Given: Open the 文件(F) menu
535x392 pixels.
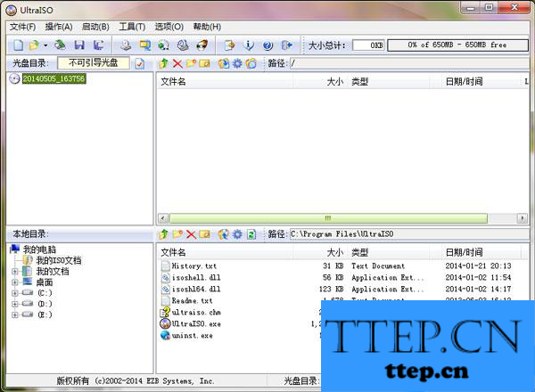Looking at the screenshot, I should (22, 27).
